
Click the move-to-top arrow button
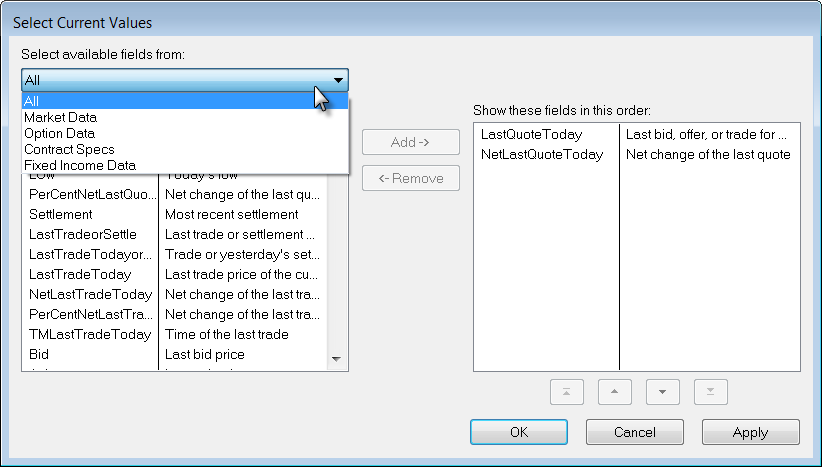tap(566, 392)
